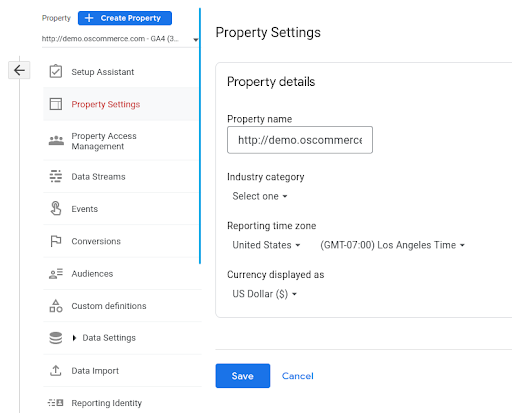
Task: Click the Events touch icon
Action: 56,208
